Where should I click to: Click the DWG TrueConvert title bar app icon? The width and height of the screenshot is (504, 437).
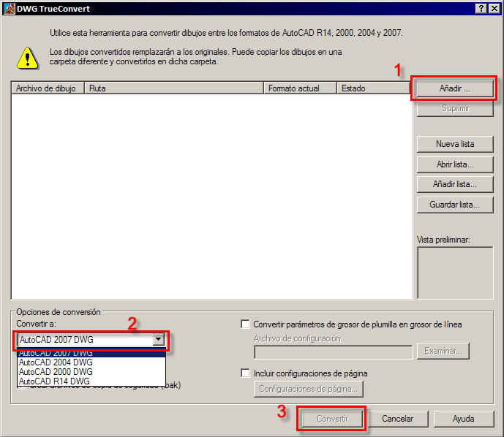(x=10, y=9)
